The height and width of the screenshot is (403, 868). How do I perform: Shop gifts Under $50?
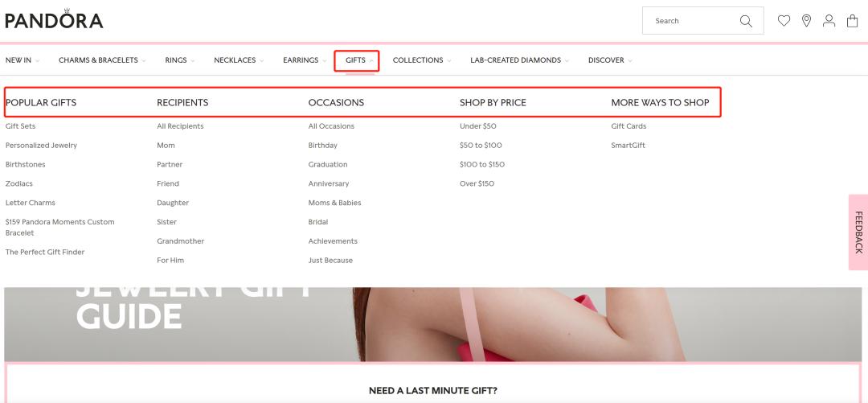(x=477, y=125)
